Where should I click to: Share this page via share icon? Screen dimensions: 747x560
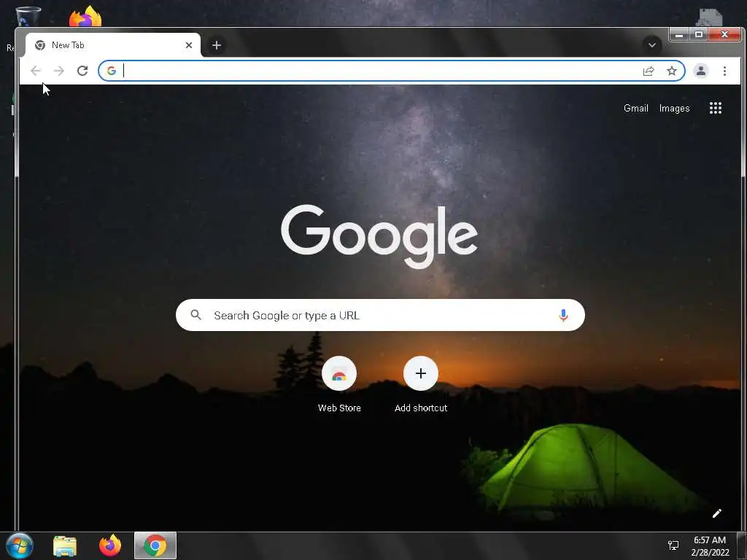pos(649,71)
